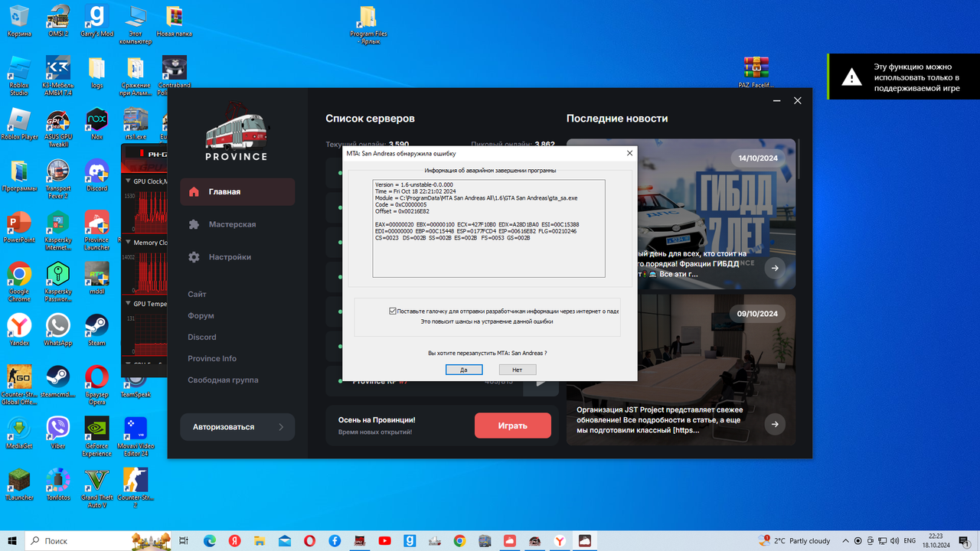Select the WhatsApp desktop icon
The width and height of the screenshot is (980, 551).
(x=58, y=329)
